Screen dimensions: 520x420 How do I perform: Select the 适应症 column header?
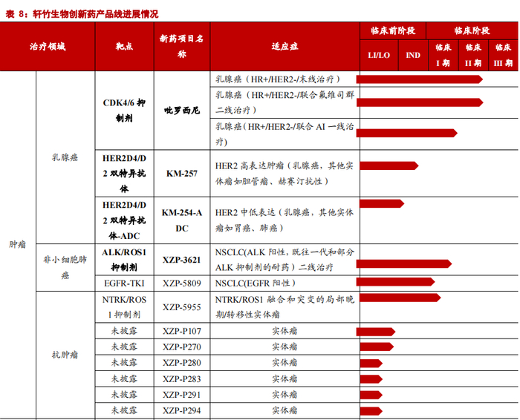285,46
